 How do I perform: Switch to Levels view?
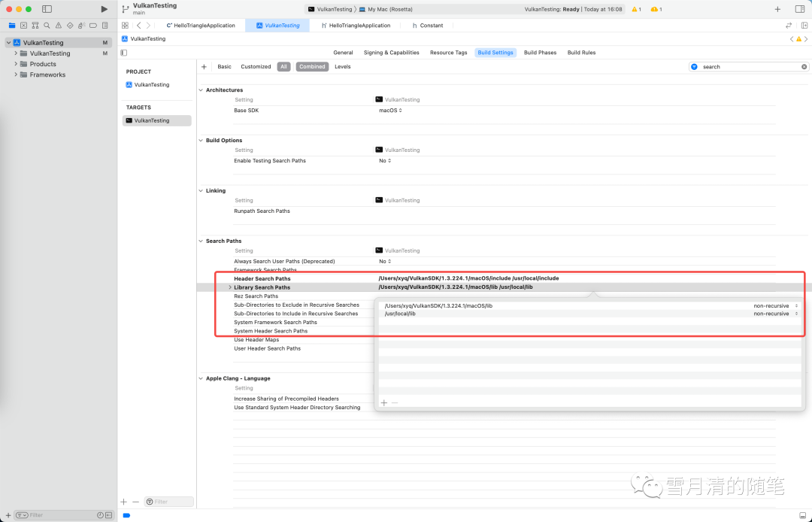pyautogui.click(x=342, y=67)
